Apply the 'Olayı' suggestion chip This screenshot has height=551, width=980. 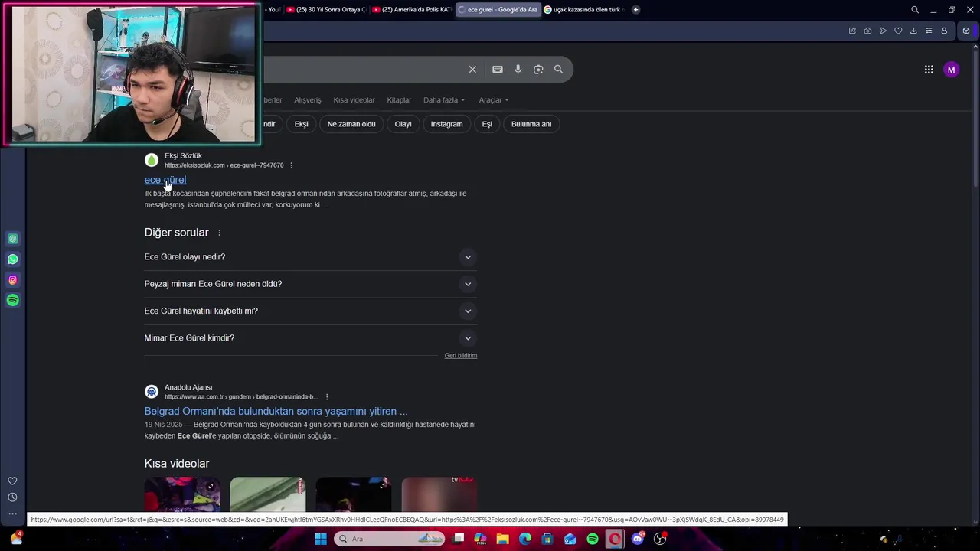point(403,124)
